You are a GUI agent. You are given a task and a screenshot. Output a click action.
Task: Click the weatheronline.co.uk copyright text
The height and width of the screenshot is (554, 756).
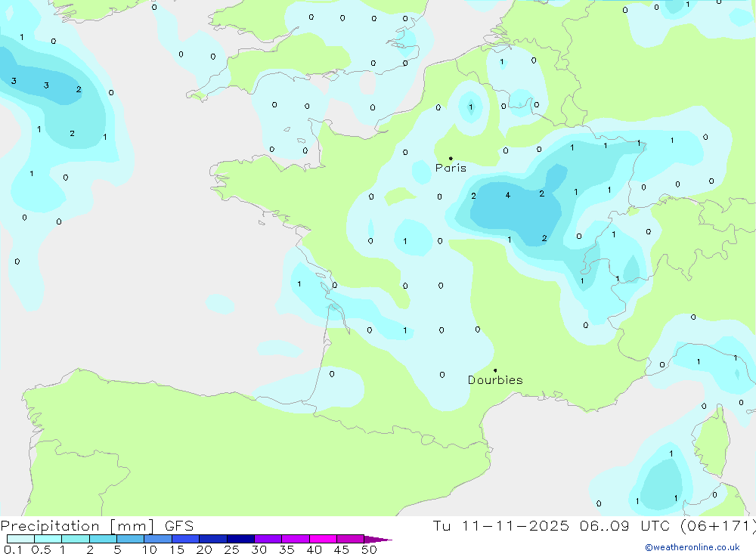point(692,547)
